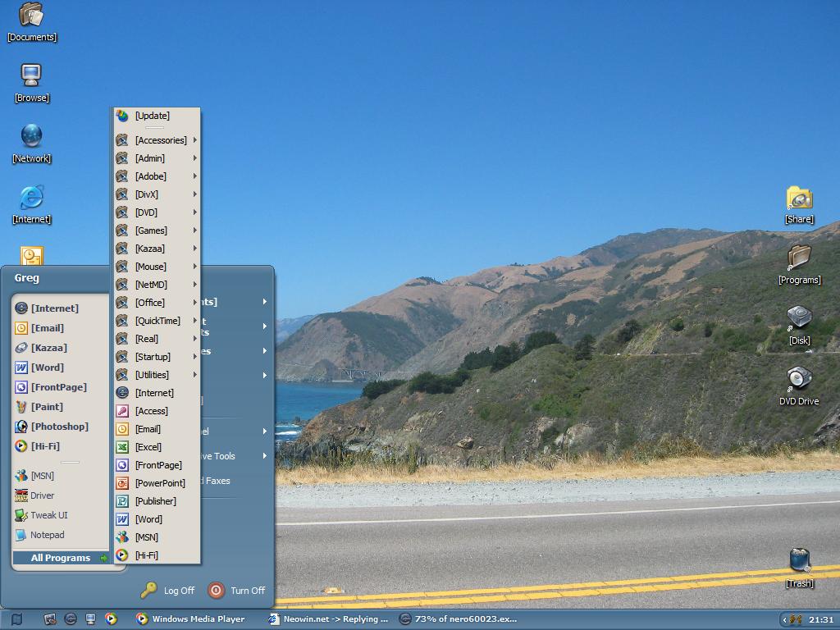Switch to Neowin.net Replying taskbar button
The width and height of the screenshot is (840, 630).
pyautogui.click(x=330, y=619)
